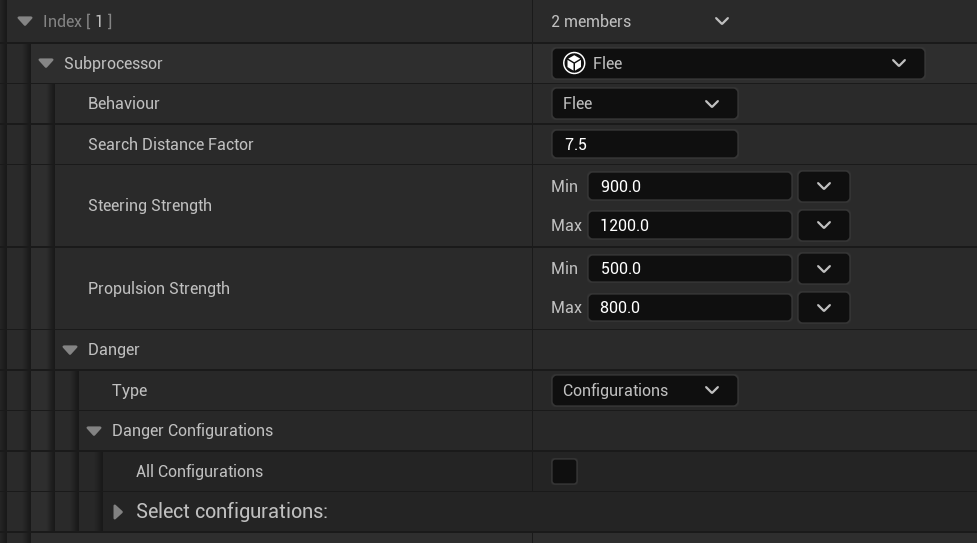Open the Behaviour dropdown
This screenshot has width=977, height=543.
click(644, 103)
